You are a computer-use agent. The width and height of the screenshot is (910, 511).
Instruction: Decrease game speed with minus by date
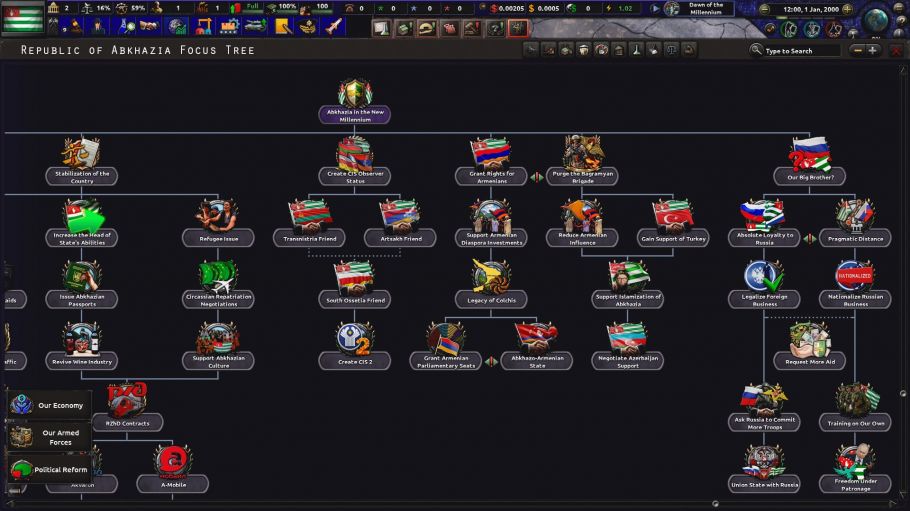point(765,9)
